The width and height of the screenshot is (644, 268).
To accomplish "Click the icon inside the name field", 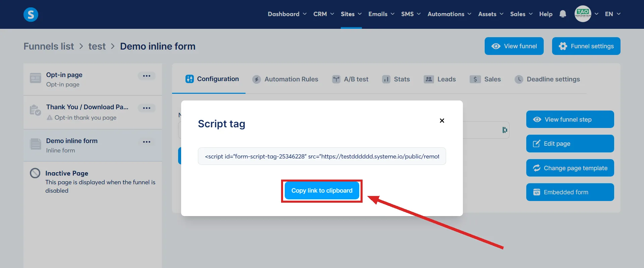I will 505,130.
